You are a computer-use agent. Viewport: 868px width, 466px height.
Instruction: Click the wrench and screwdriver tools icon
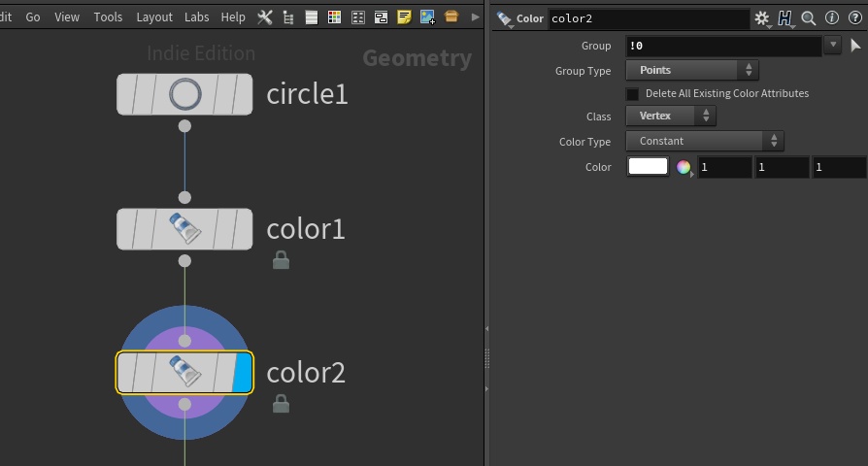click(x=265, y=17)
